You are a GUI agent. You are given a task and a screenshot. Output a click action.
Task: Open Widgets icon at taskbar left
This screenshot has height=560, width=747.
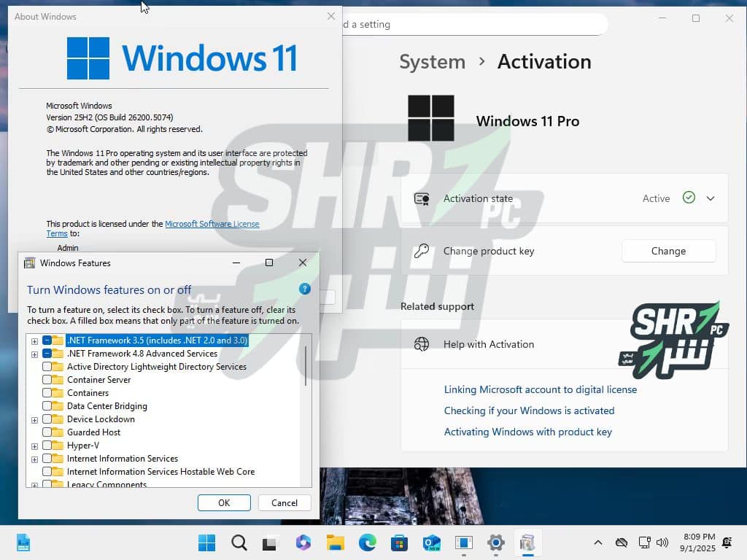[x=23, y=542]
